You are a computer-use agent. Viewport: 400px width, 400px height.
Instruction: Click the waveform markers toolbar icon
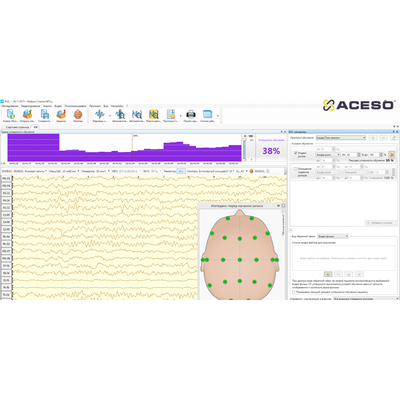[99, 114]
